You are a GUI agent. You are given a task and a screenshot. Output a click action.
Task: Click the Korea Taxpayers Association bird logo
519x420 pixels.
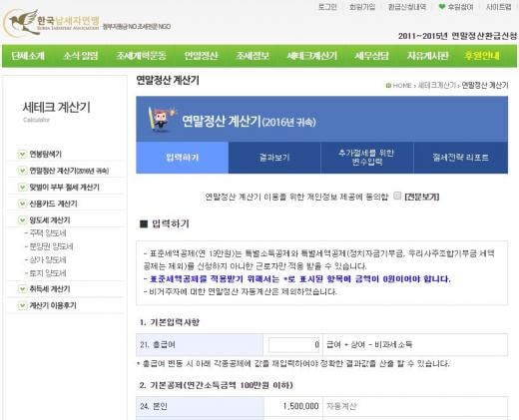pyautogui.click(x=21, y=23)
